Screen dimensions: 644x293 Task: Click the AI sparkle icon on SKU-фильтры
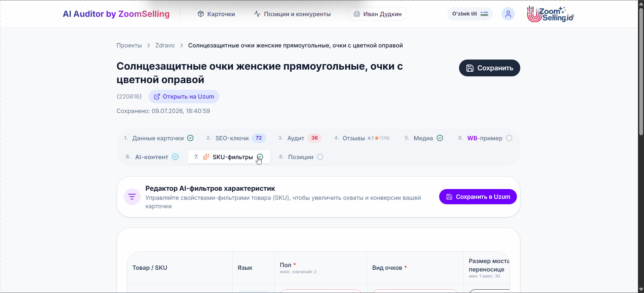pos(206,157)
